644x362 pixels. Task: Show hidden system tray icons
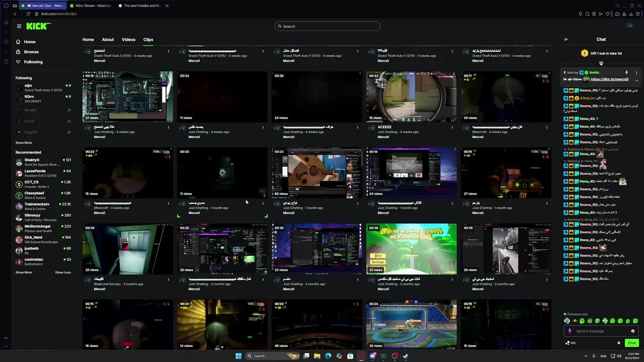click(586, 356)
